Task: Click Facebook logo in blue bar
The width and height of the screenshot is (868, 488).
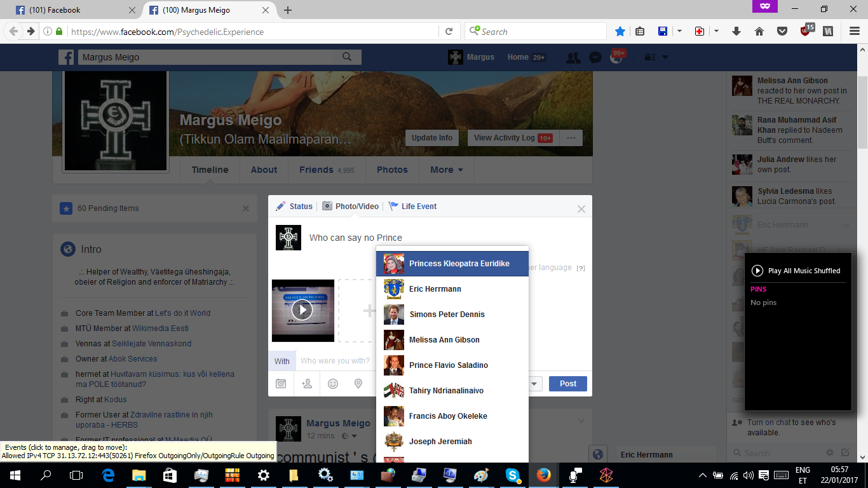Action: [66, 57]
